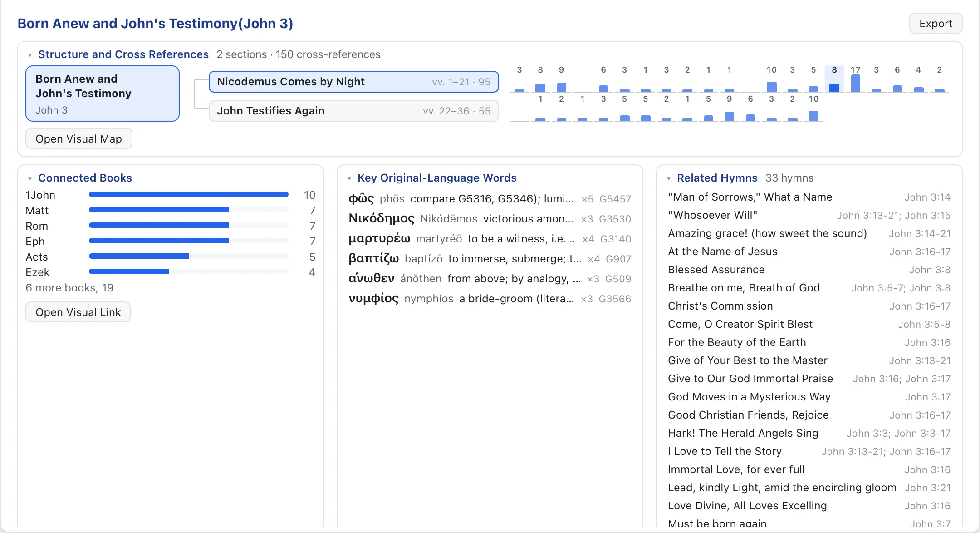Open For the Beauty of the Earth
Image resolution: width=980 pixels, height=533 pixels.
[x=809, y=342]
